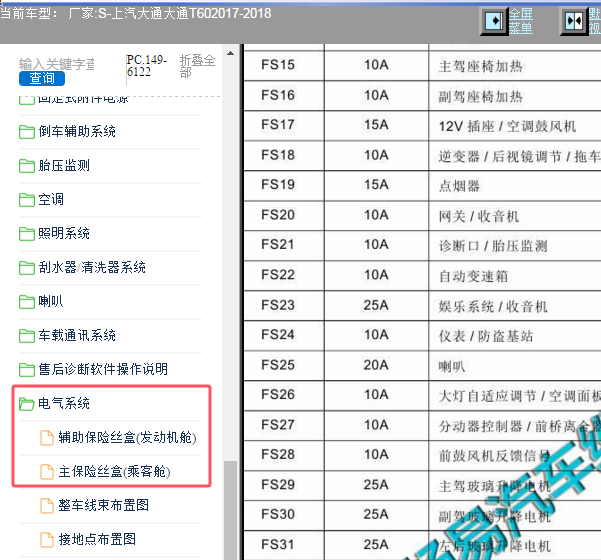Click the FS25 fuse cell
Viewport: 601px width, 560px height.
click(284, 365)
